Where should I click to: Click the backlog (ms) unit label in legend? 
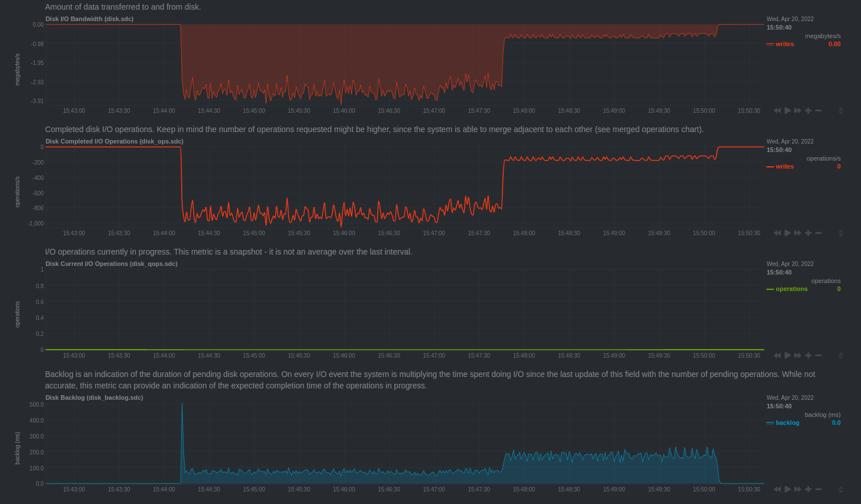pos(822,415)
